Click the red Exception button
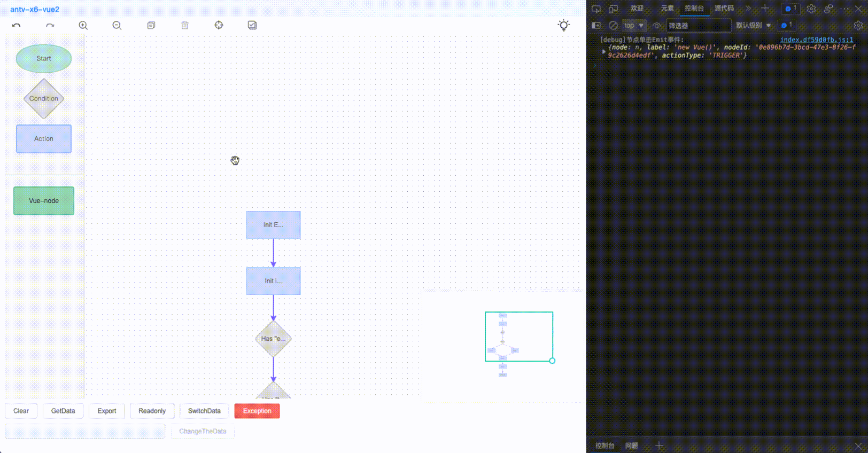 tap(257, 411)
